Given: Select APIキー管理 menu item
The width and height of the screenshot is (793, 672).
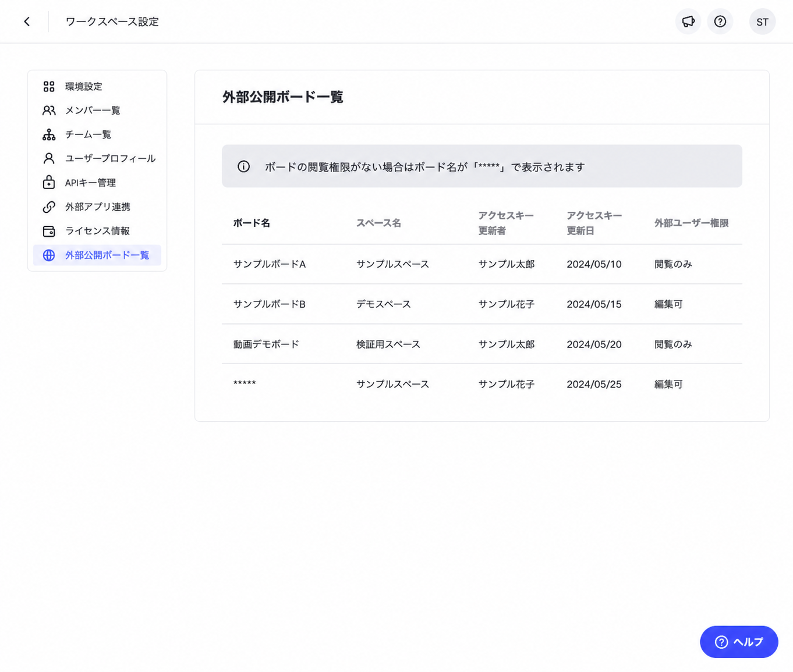Looking at the screenshot, I should coord(97,183).
